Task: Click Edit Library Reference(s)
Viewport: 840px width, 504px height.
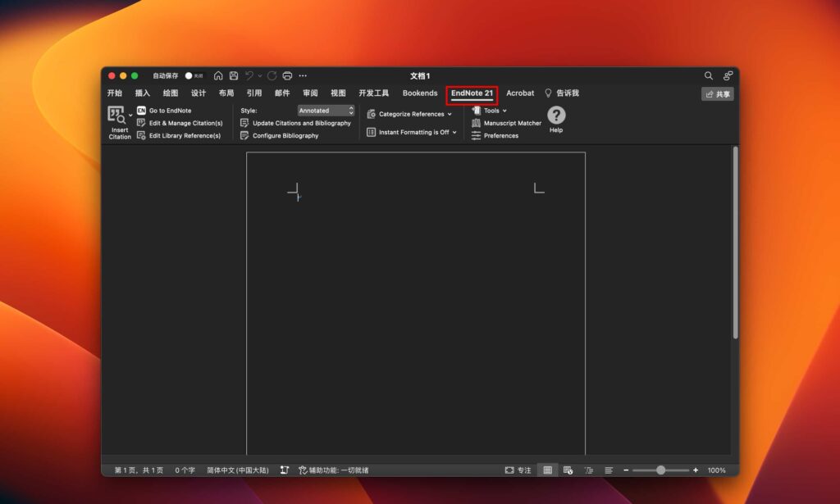Action: [183, 135]
